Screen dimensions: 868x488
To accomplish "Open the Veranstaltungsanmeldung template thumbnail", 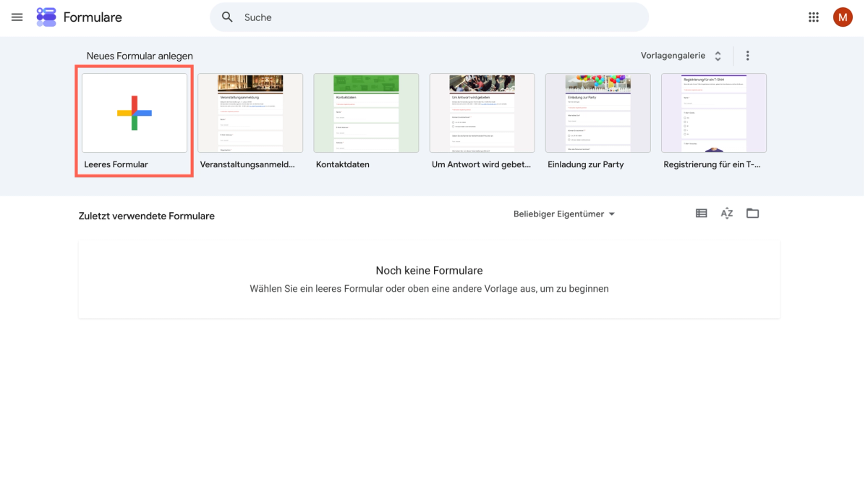I will click(x=250, y=113).
